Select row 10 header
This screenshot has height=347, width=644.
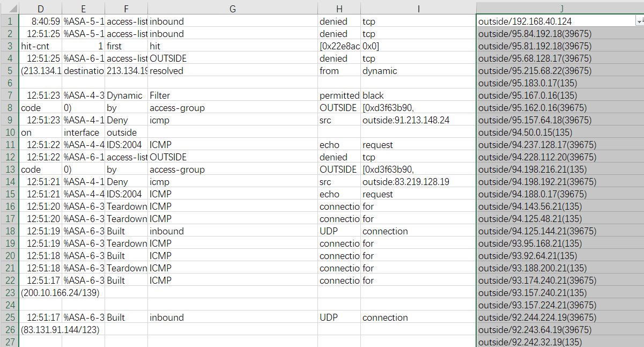(9, 132)
